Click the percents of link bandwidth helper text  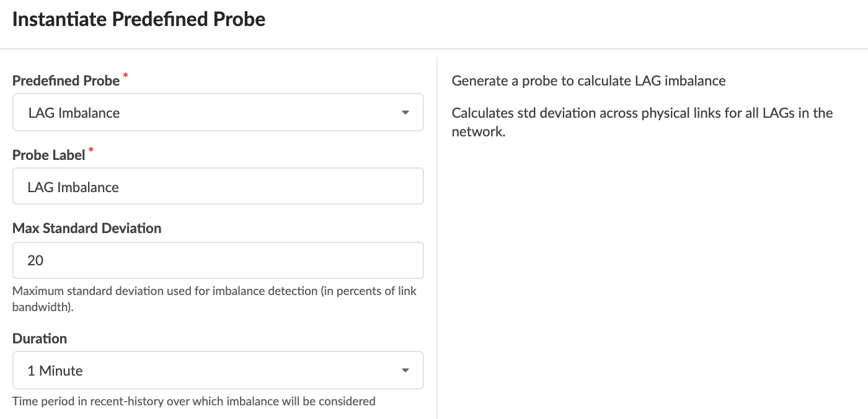point(214,298)
